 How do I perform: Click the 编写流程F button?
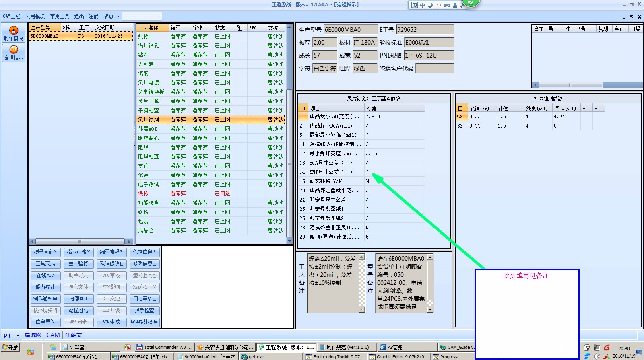[x=111, y=252]
